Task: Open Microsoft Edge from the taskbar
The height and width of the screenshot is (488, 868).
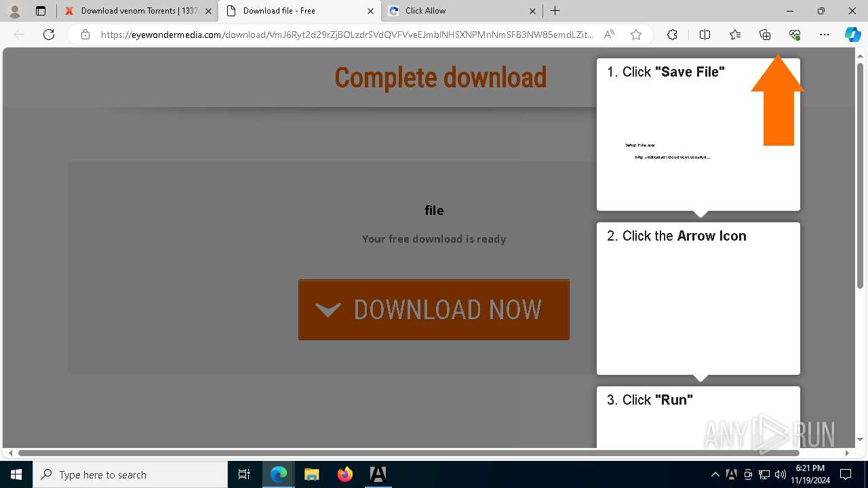Action: click(x=279, y=474)
